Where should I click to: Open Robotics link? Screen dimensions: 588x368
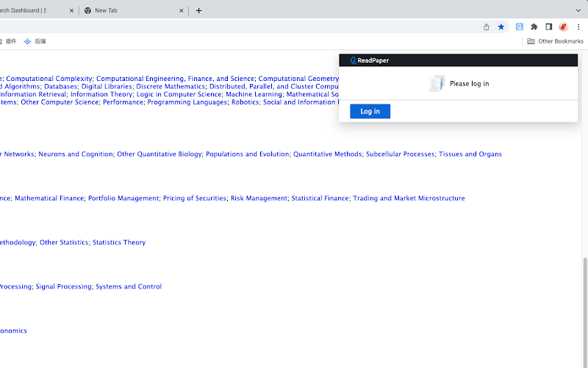pos(245,102)
